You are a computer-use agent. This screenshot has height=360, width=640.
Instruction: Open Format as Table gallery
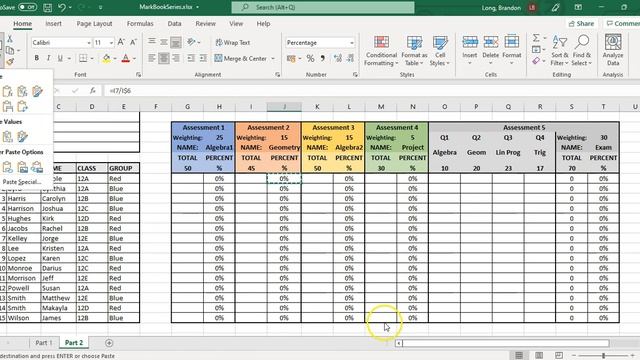click(x=414, y=51)
